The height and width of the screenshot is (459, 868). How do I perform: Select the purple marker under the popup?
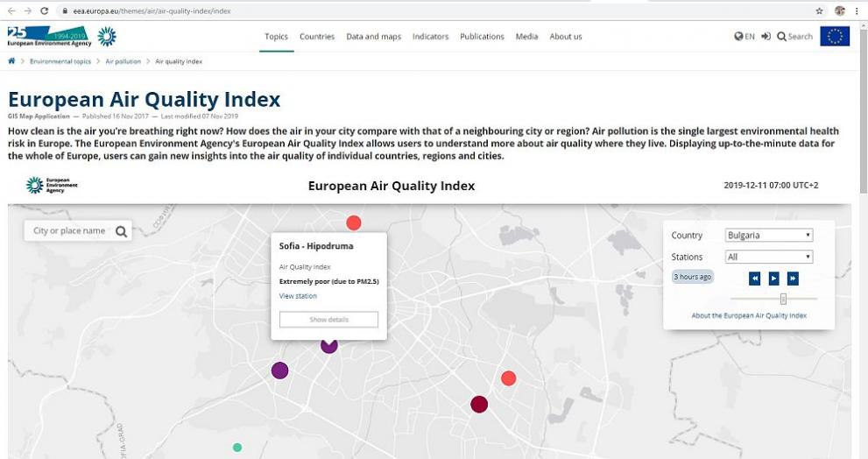(x=328, y=347)
